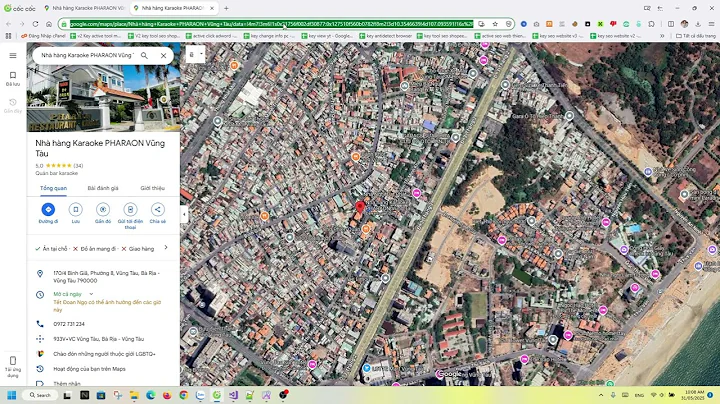Open Firefox from taskbar
Image resolution: width=720 pixels, height=404 pixels.
click(x=167, y=395)
